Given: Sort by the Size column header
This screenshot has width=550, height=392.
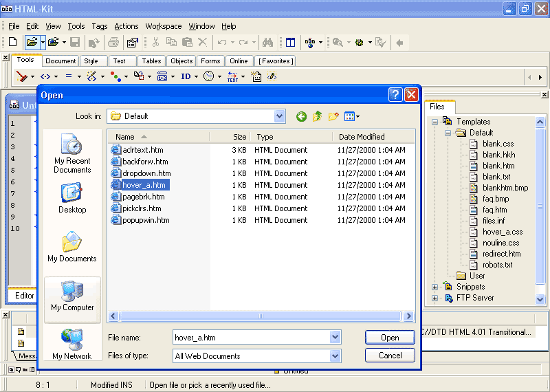Looking at the screenshot, I should point(230,137).
